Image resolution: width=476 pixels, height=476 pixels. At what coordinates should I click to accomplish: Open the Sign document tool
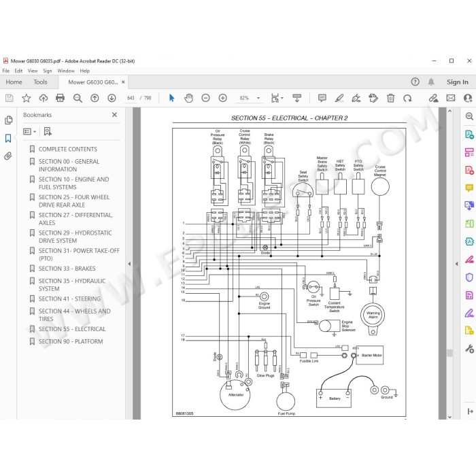tap(356, 98)
